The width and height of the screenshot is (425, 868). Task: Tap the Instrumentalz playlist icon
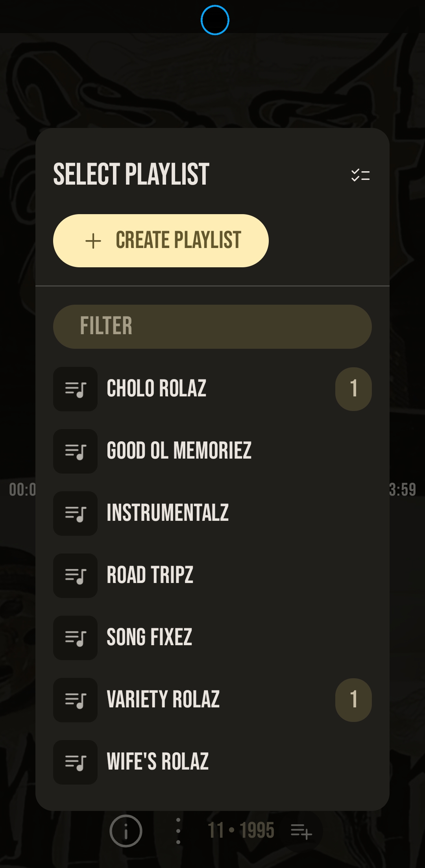75,514
